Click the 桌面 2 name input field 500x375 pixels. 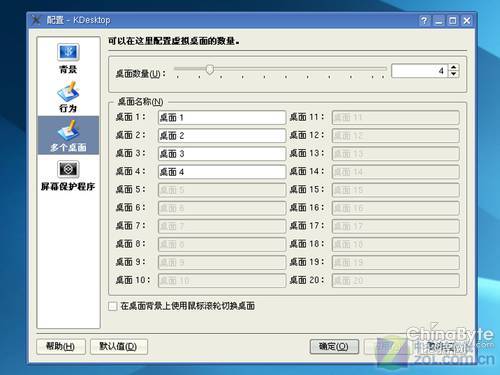(222, 136)
